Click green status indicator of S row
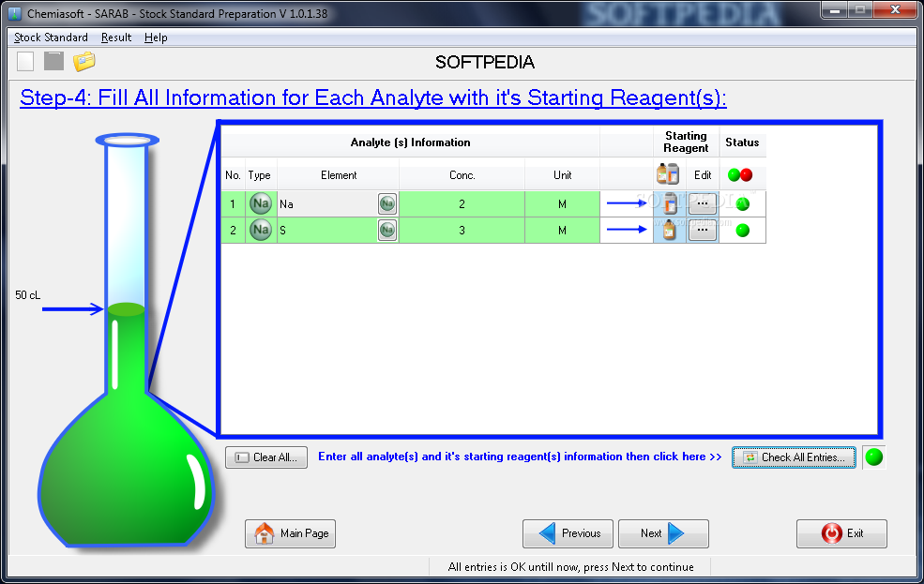Screen dimensions: 924x584 (743, 231)
